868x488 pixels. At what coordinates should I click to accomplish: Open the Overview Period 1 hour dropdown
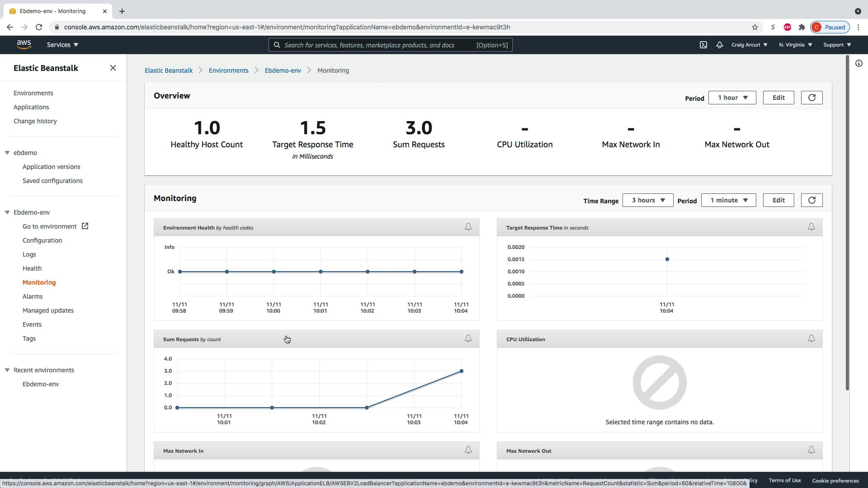(x=732, y=98)
